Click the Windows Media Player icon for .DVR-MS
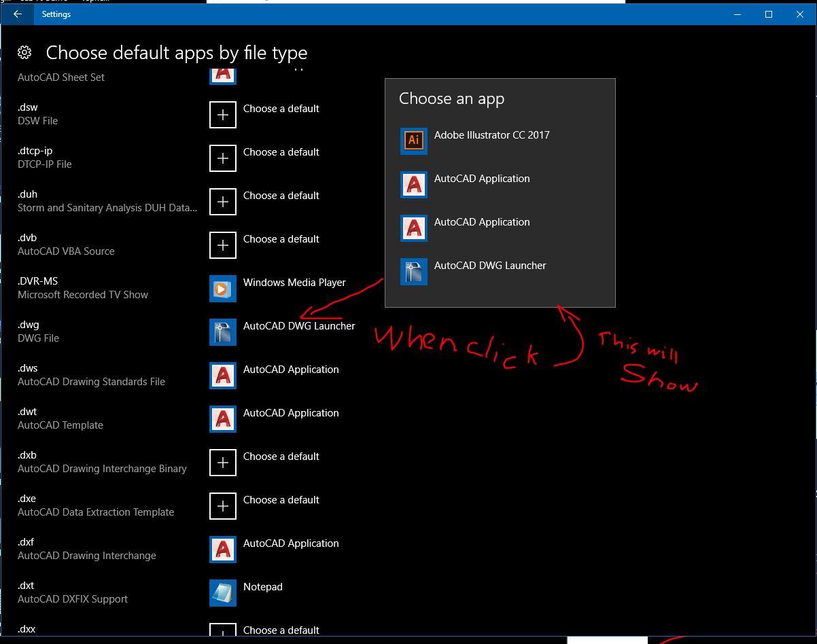 coord(223,289)
